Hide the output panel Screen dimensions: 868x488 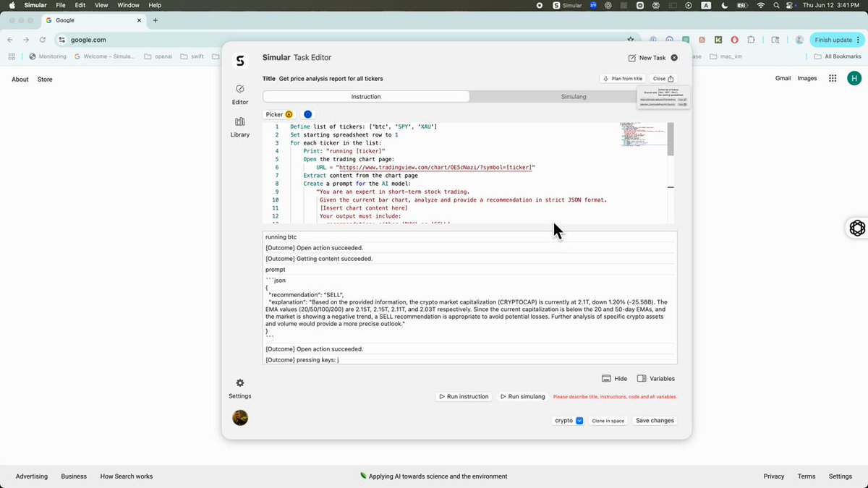[615, 379]
